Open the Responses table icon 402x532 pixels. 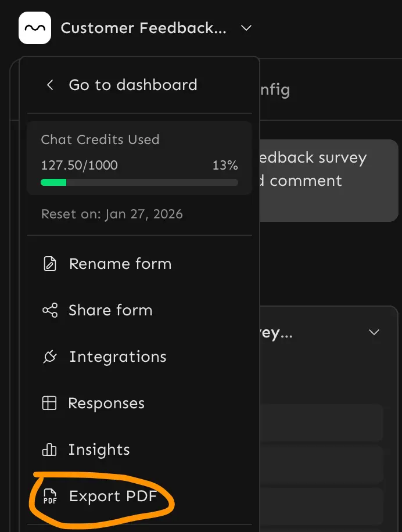(x=51, y=403)
